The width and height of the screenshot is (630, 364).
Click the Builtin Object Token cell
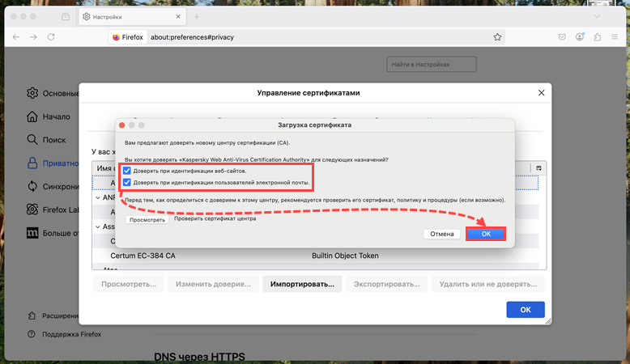pyautogui.click(x=345, y=256)
